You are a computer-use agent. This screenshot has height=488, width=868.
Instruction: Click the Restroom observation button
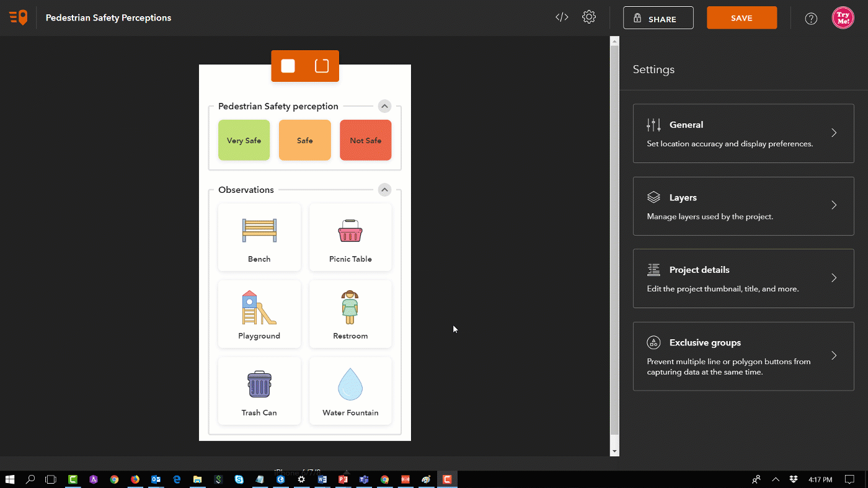pyautogui.click(x=350, y=314)
